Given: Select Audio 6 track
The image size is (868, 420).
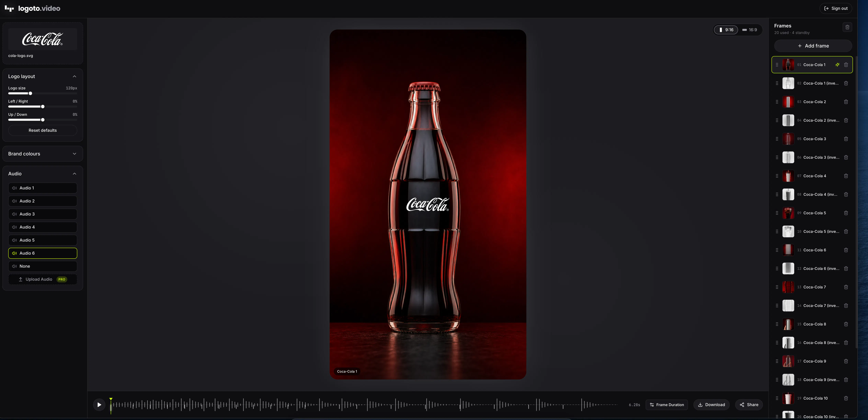Looking at the screenshot, I should point(42,253).
